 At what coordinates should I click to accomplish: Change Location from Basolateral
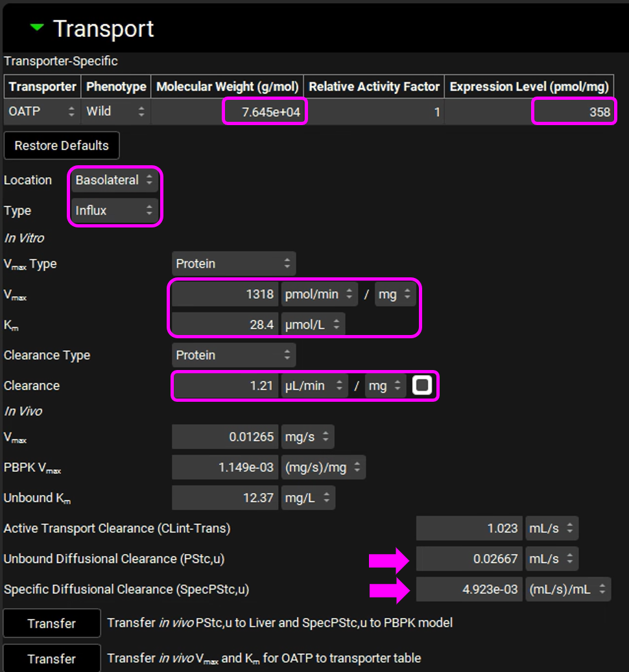click(115, 180)
